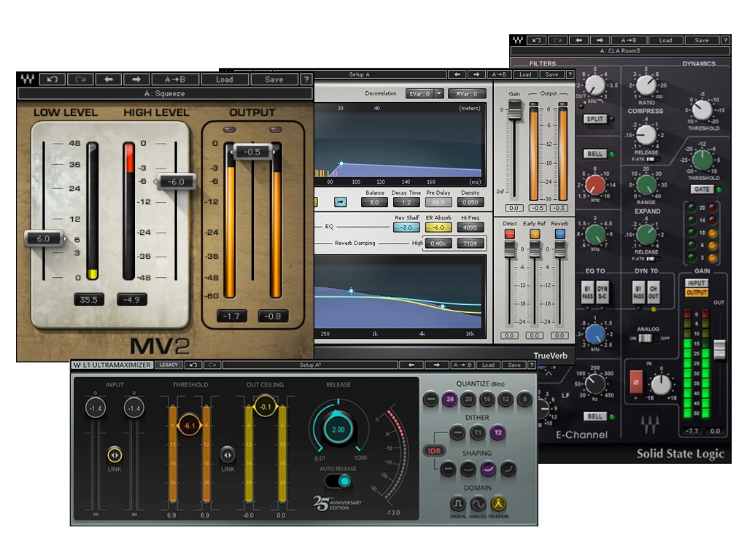Click Save in the L1 Ultramaximizer toolbar
The width and height of the screenshot is (747, 560).
tap(514, 365)
